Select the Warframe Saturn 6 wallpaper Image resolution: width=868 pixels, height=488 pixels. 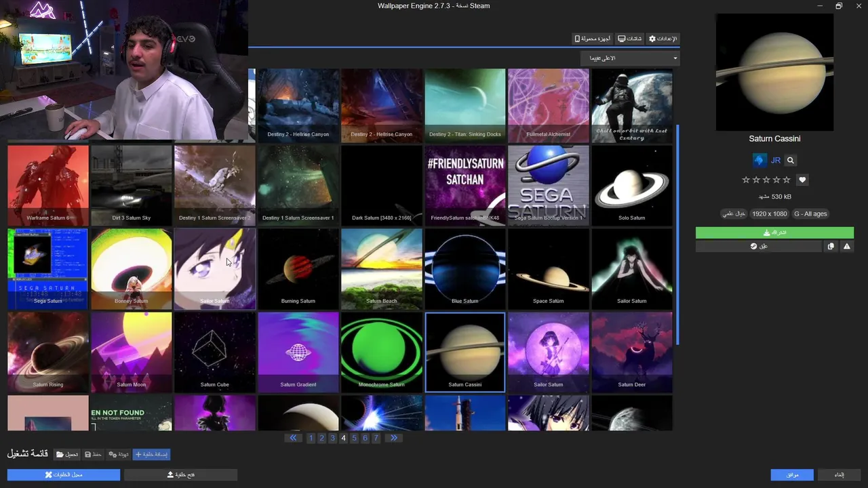[x=47, y=185]
